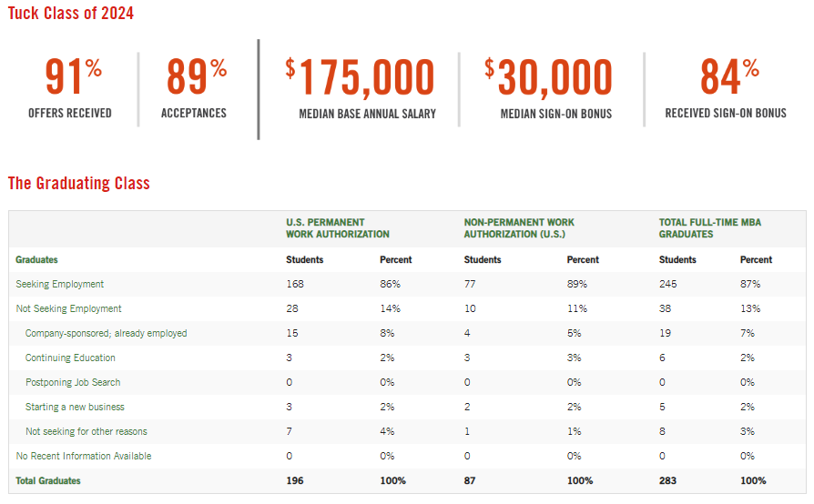
Task: Select the 91% offers received statistic
Action: click(72, 78)
